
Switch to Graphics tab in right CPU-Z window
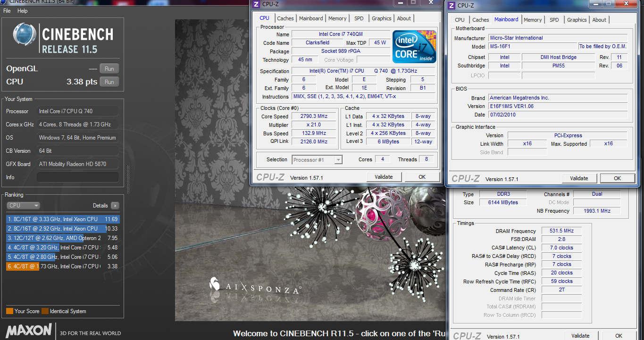(x=577, y=20)
